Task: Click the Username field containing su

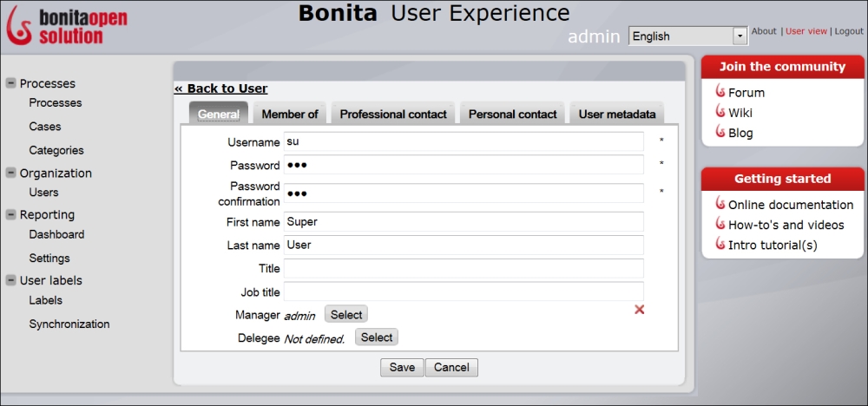Action: pos(464,141)
